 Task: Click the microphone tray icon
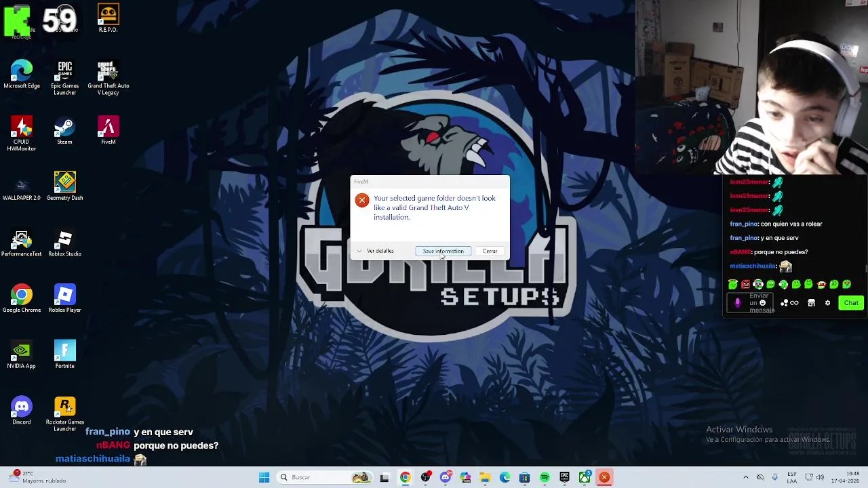point(774,478)
